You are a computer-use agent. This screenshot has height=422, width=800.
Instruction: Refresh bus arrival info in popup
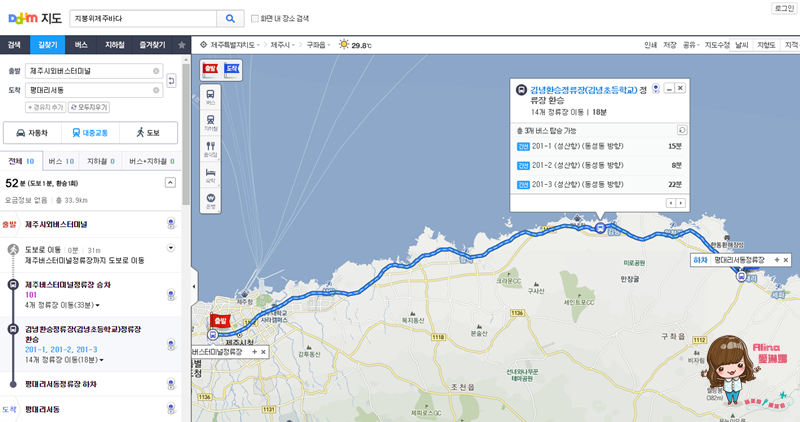coord(682,130)
